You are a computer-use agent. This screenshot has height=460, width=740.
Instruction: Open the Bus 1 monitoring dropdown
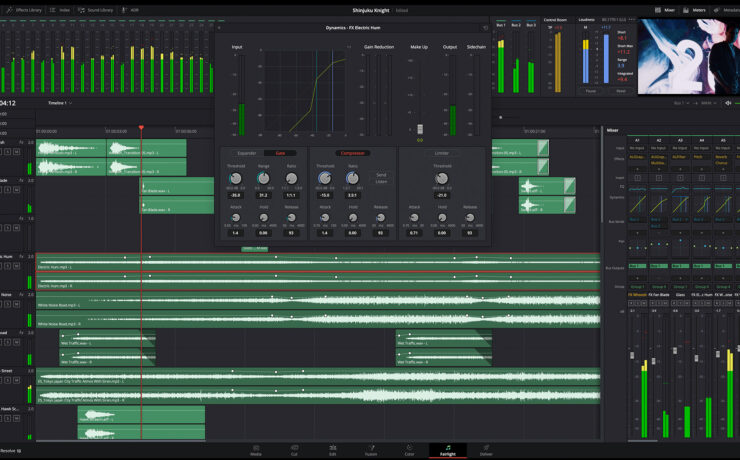681,103
